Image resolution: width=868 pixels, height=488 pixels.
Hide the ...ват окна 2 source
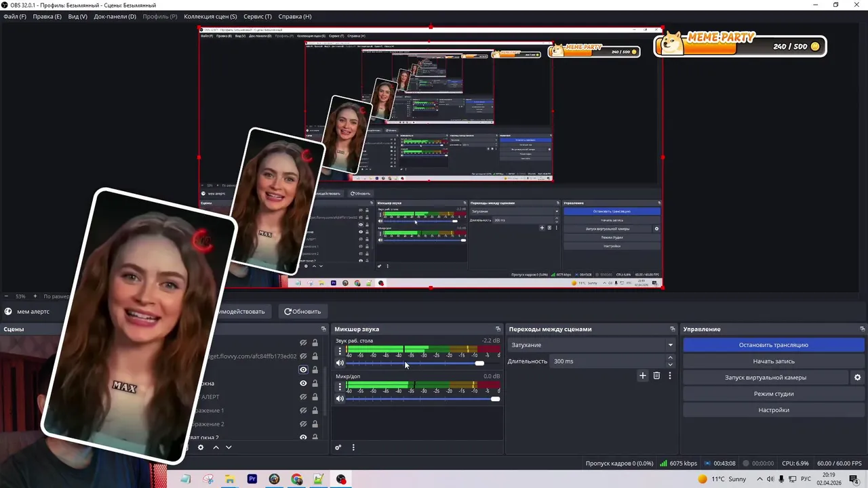click(303, 437)
